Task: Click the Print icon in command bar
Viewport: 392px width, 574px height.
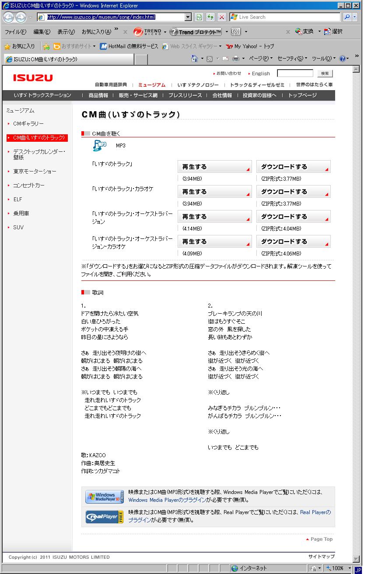Action: point(235,59)
